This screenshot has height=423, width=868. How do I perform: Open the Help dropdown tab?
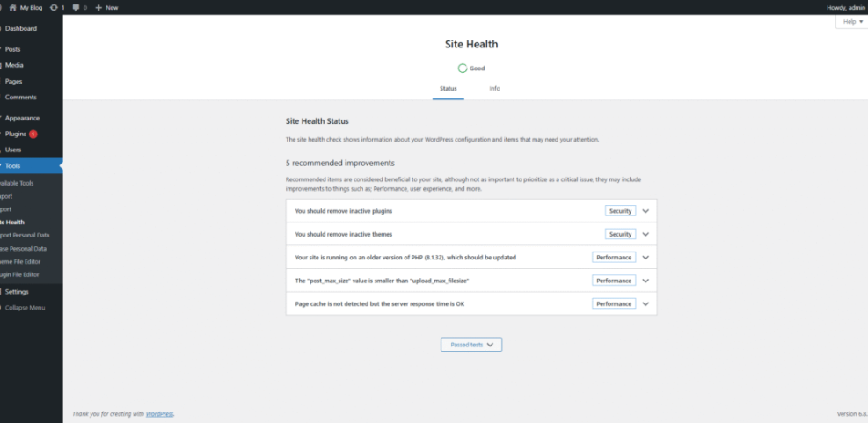click(852, 22)
